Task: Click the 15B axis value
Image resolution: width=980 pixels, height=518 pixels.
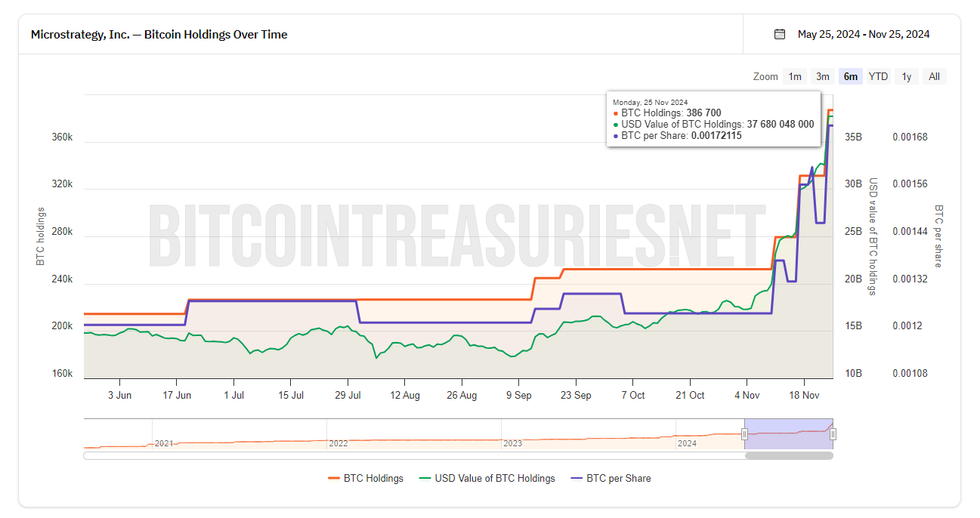Action: click(x=853, y=326)
